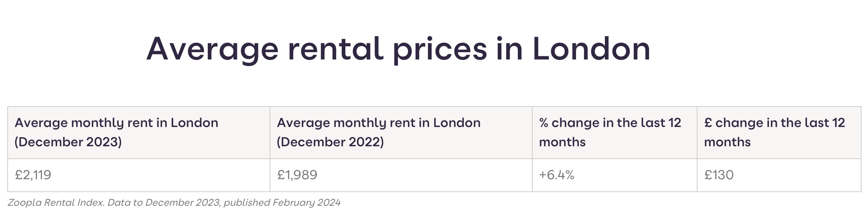Click "published February 2024" in the caption
The height and width of the screenshot is (217, 868).
point(282,203)
